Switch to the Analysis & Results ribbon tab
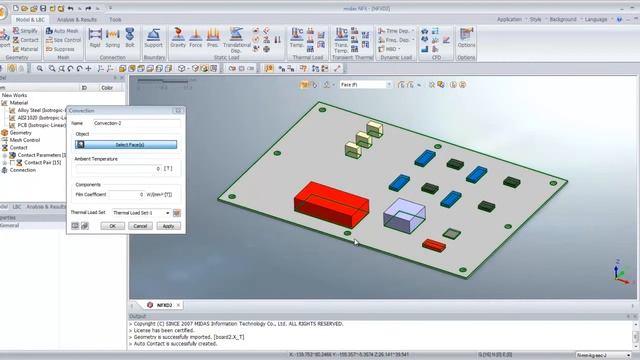The image size is (640, 360). click(77, 20)
